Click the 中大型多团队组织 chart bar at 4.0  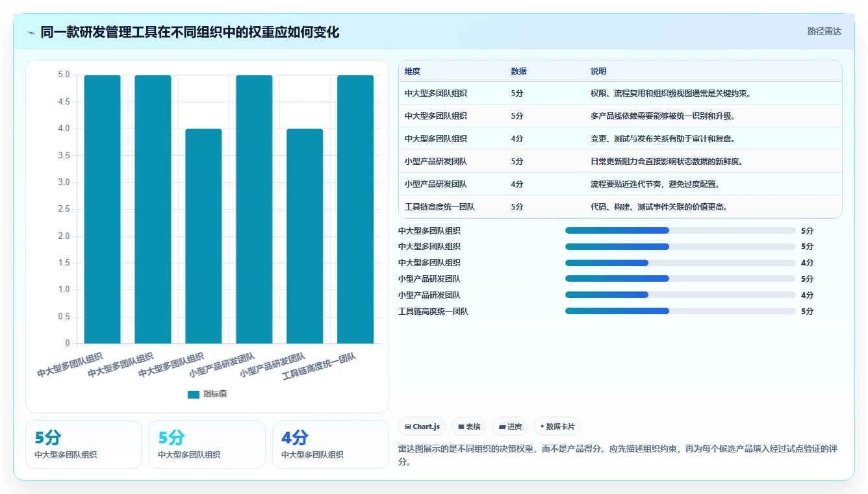pos(203,236)
